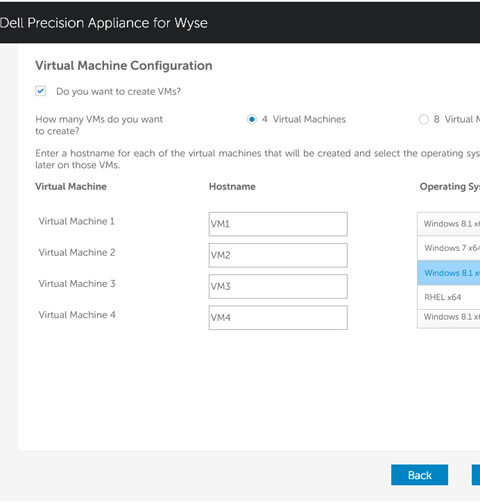This screenshot has height=503, width=480.
Task: Select the 8 Virtual Machines radio option
Action: click(x=423, y=119)
